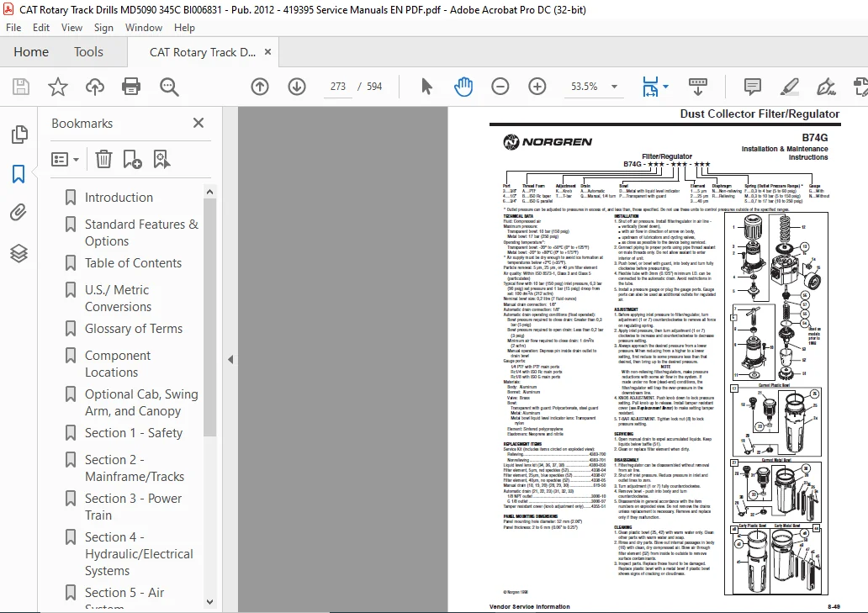Image resolution: width=868 pixels, height=613 pixels.
Task: Switch to the Tools tab
Action: [x=88, y=52]
